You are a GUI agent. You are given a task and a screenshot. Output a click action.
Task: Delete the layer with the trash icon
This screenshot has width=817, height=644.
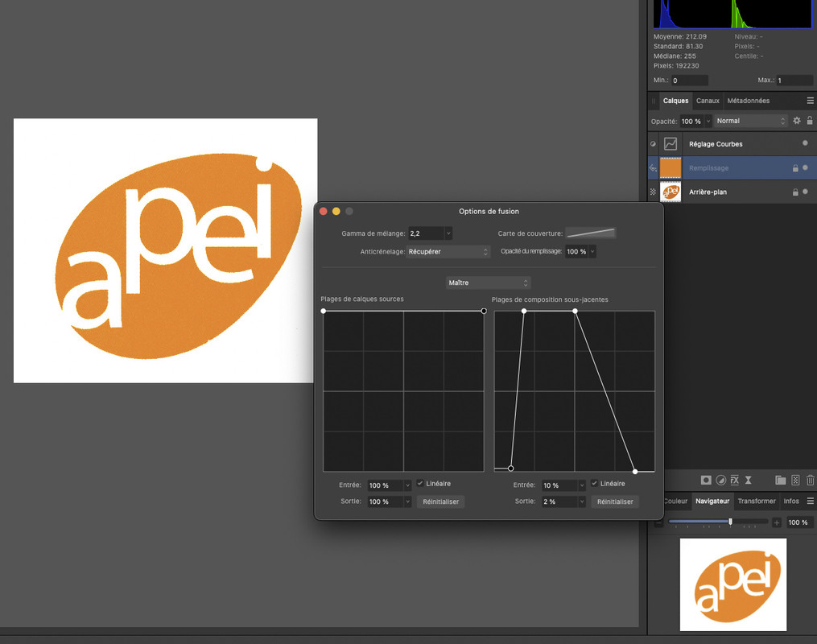811,480
